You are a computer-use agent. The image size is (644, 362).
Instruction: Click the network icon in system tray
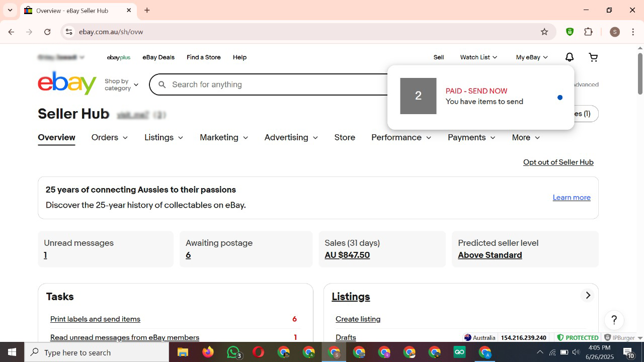pos(552,352)
